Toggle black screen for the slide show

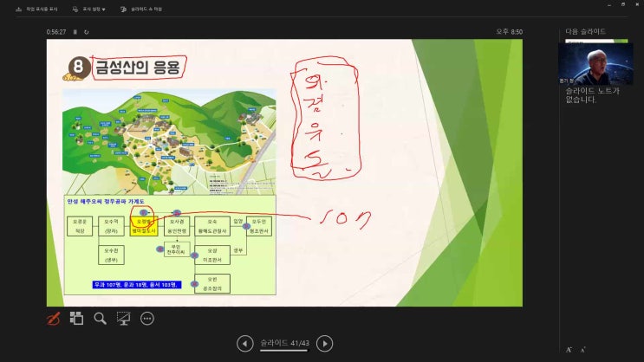coord(123,318)
